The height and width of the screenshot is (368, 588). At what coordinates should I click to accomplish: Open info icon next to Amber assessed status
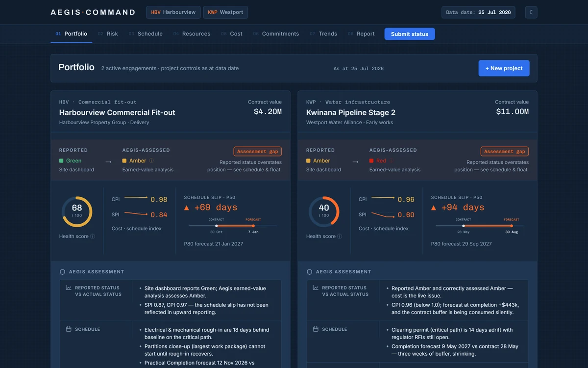point(151,160)
